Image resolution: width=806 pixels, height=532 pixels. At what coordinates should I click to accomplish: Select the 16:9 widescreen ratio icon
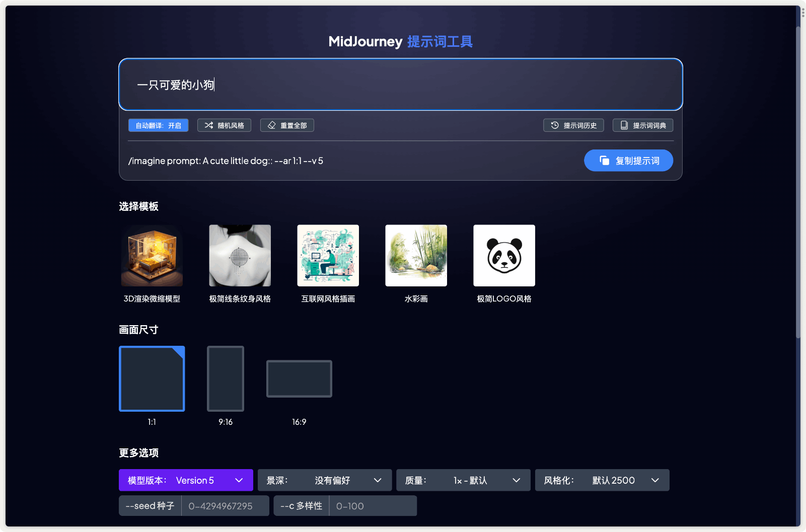click(x=299, y=378)
